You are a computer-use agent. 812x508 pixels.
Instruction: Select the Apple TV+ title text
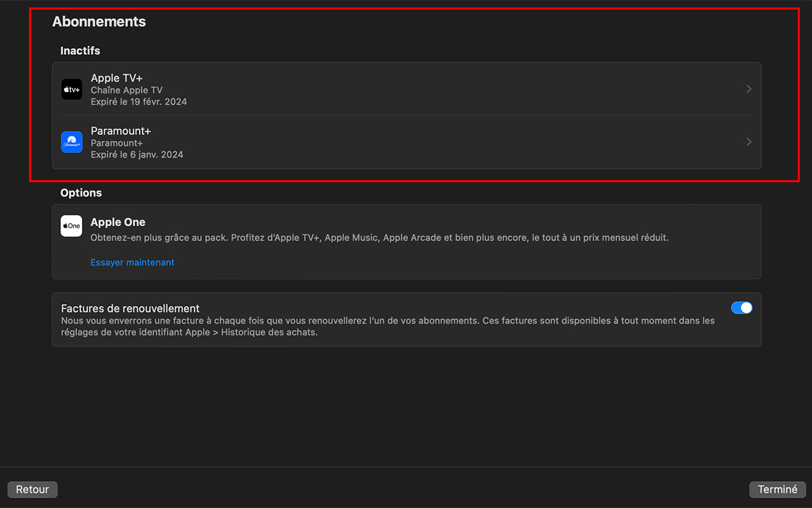click(x=116, y=78)
